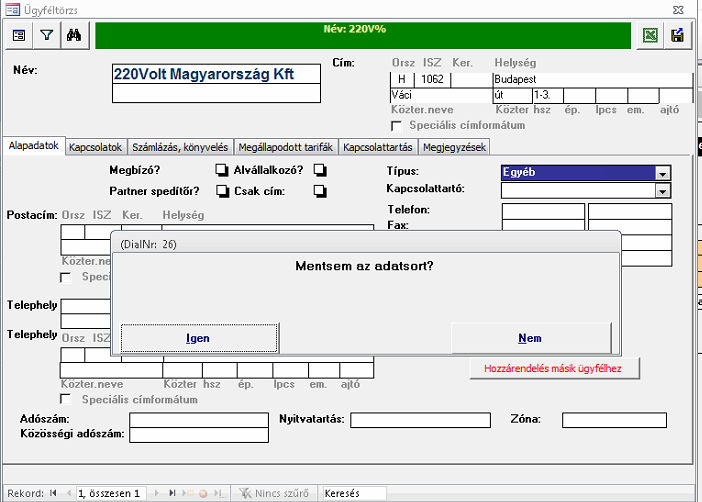Viewport: 702px width, 502px height.
Task: Click the country code field containing H
Action: (x=402, y=79)
